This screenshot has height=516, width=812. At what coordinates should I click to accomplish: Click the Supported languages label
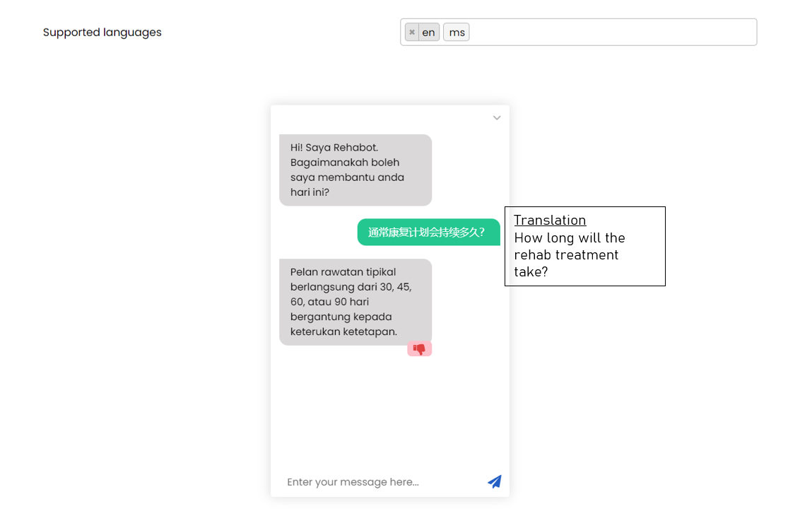coord(102,32)
